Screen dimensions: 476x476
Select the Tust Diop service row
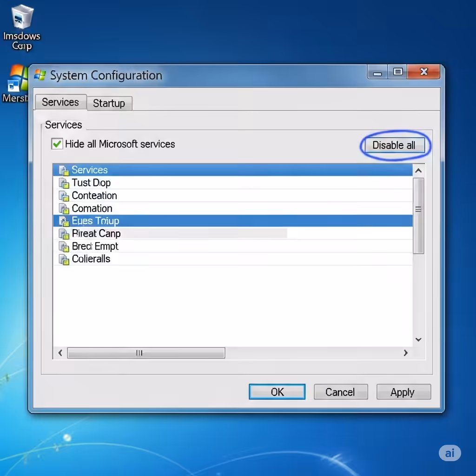tap(233, 183)
